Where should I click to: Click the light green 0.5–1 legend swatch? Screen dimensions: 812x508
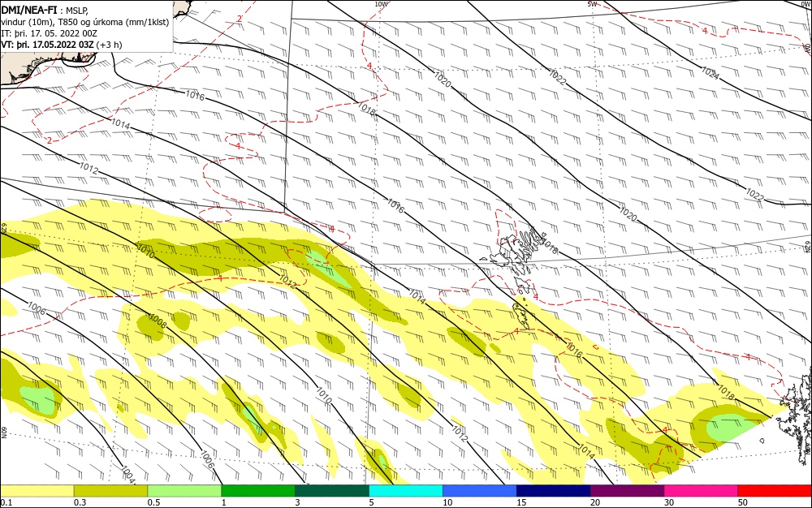(184, 491)
